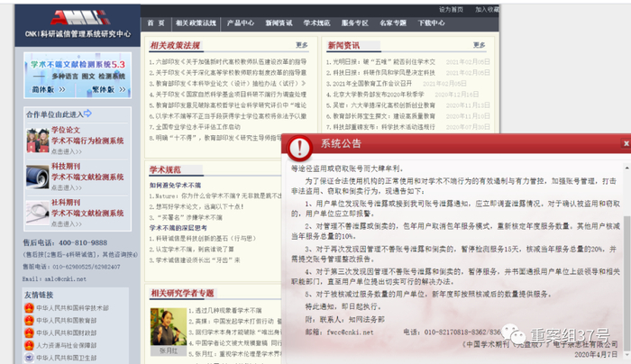Choose the 简体版 version button
This screenshot has width=631, height=364.
click(49, 89)
